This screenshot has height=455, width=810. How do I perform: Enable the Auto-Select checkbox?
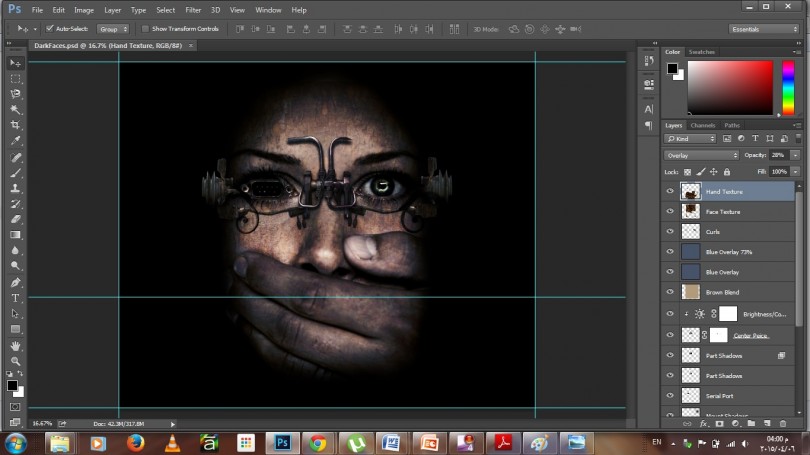(x=50, y=29)
